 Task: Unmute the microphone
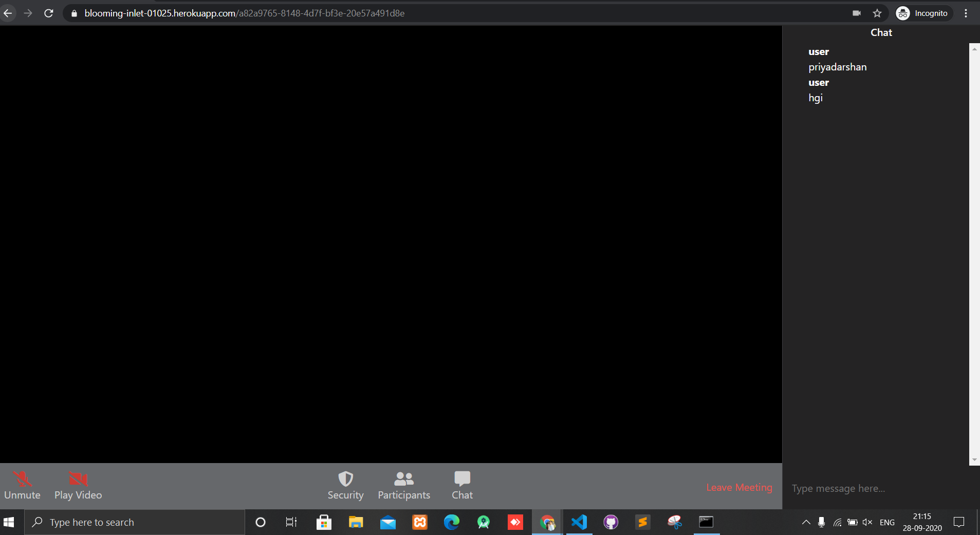[22, 485]
